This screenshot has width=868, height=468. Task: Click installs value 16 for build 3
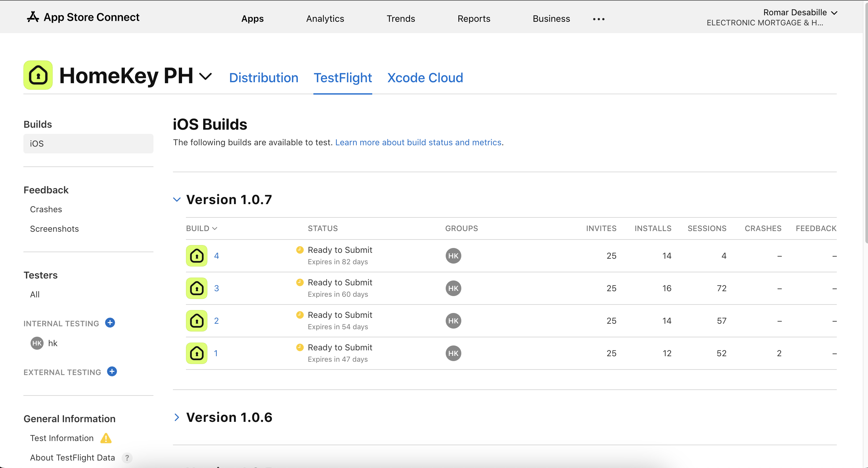pos(667,288)
